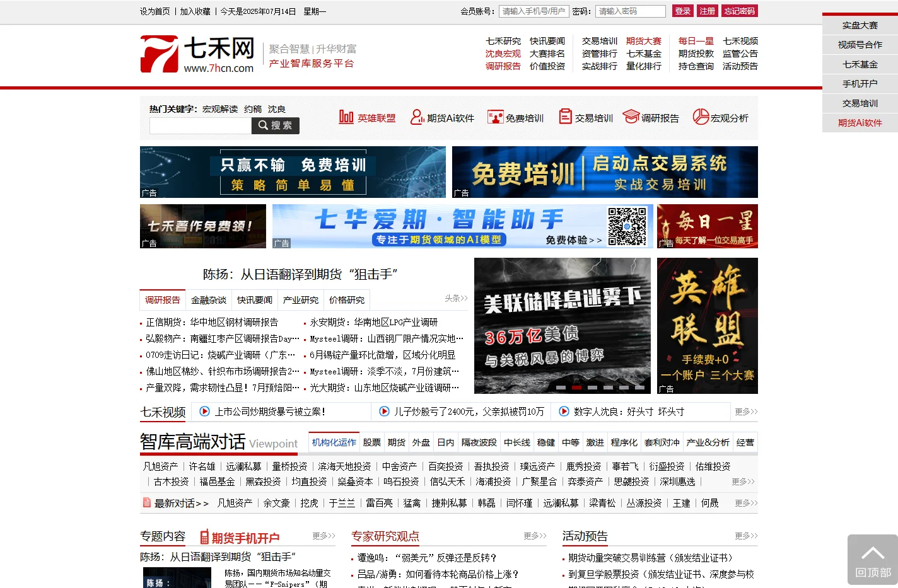Select the 程序化 viewpoint tab
The image size is (898, 588).
[624, 442]
